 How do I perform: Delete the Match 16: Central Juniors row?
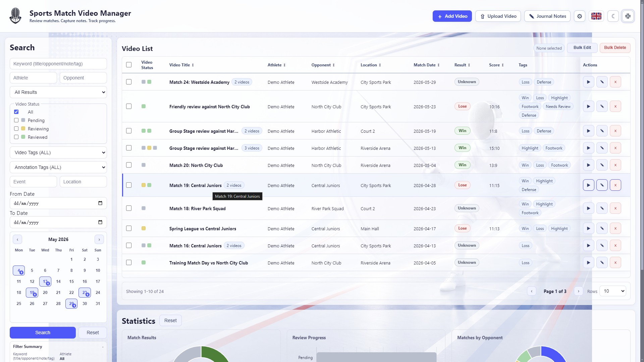[x=615, y=246]
